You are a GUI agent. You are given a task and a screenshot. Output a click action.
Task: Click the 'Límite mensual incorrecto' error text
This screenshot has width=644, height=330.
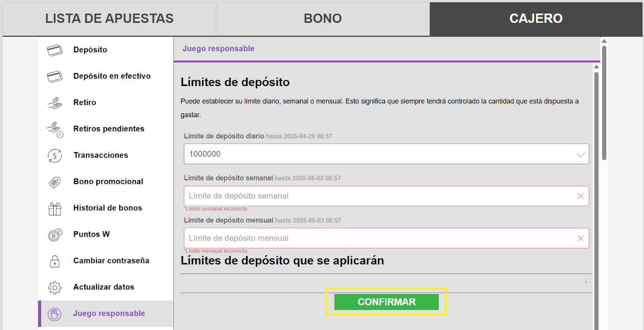coord(216,251)
